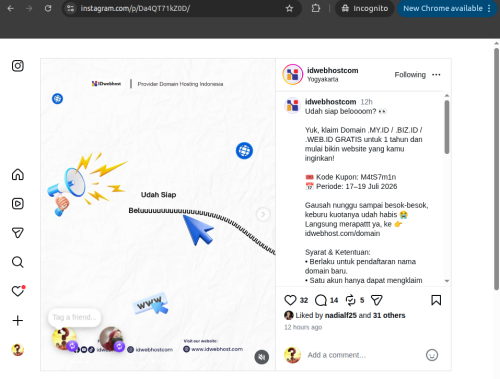Click the like count 32

(x=304, y=300)
